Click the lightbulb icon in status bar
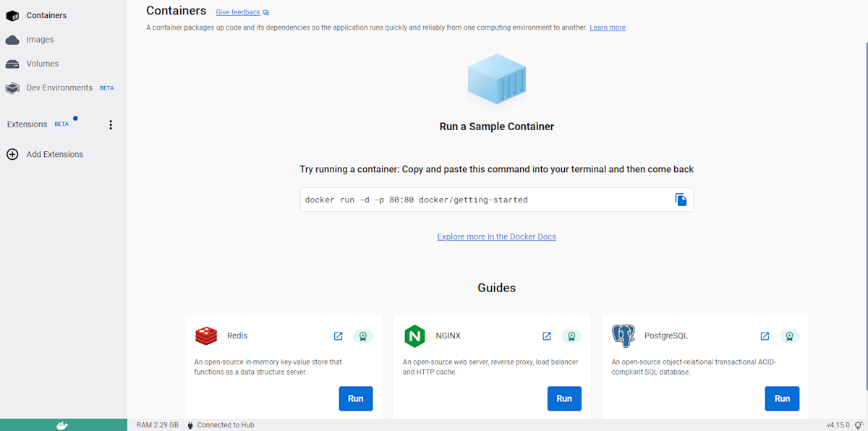 tap(859, 425)
